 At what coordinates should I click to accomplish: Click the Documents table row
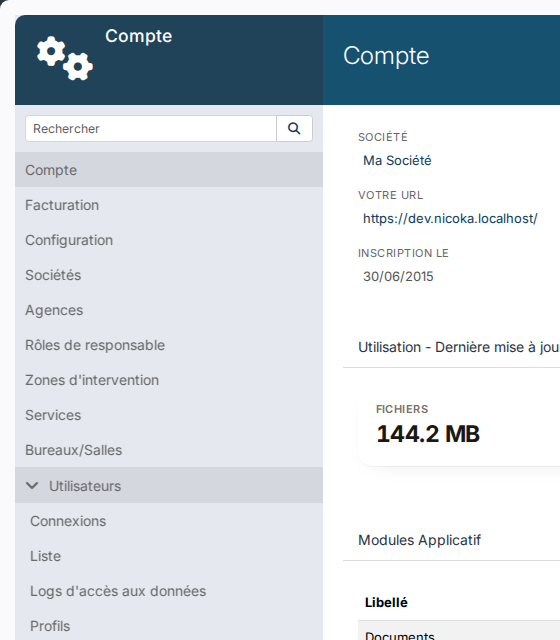pos(459,631)
